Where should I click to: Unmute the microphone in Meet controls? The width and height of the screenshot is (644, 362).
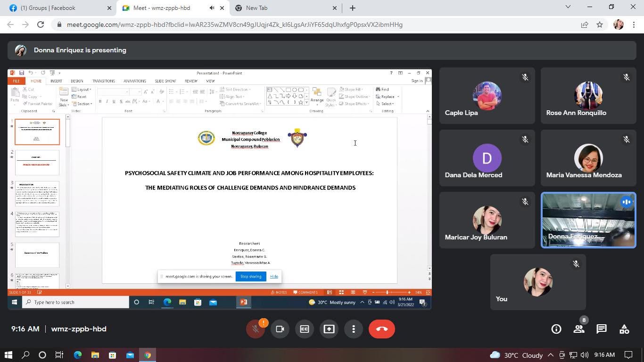point(256,329)
